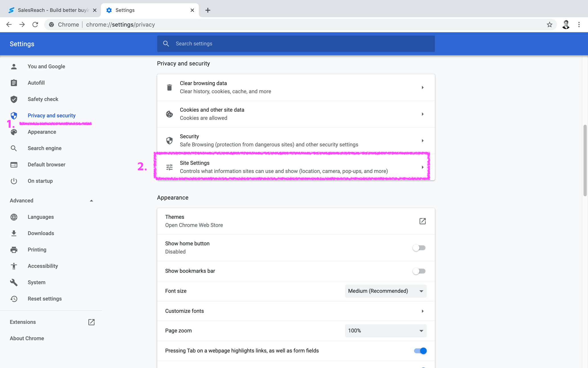Open the Default browser settings page
The height and width of the screenshot is (368, 588).
(46, 165)
